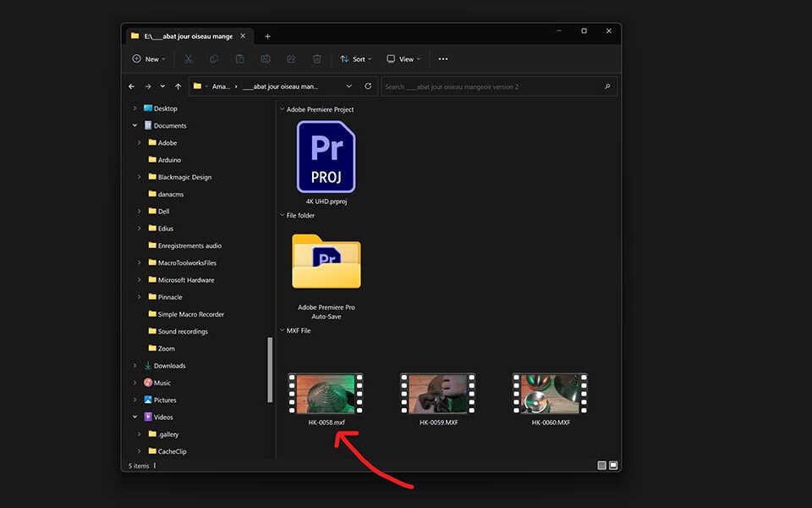The width and height of the screenshot is (812, 508).
Task: Collapse the File folder group
Action: pos(283,215)
